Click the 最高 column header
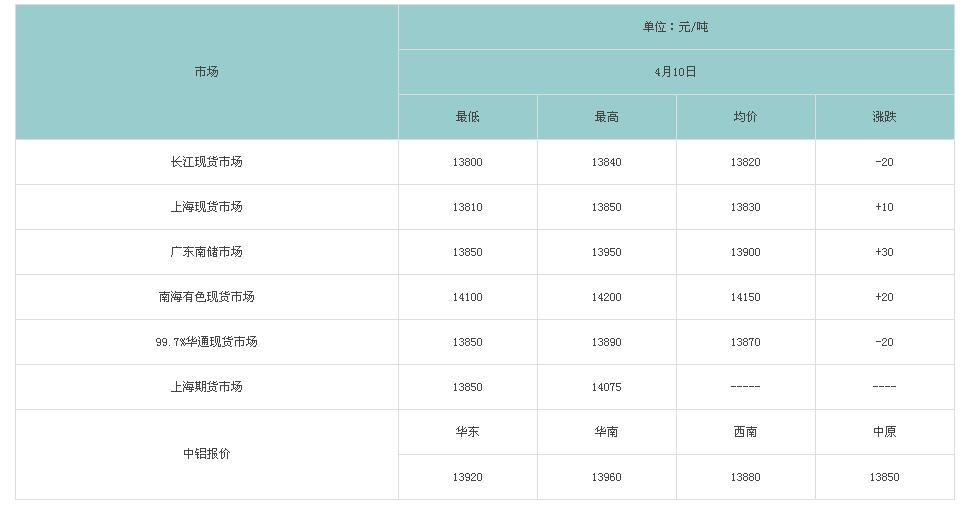 606,117
